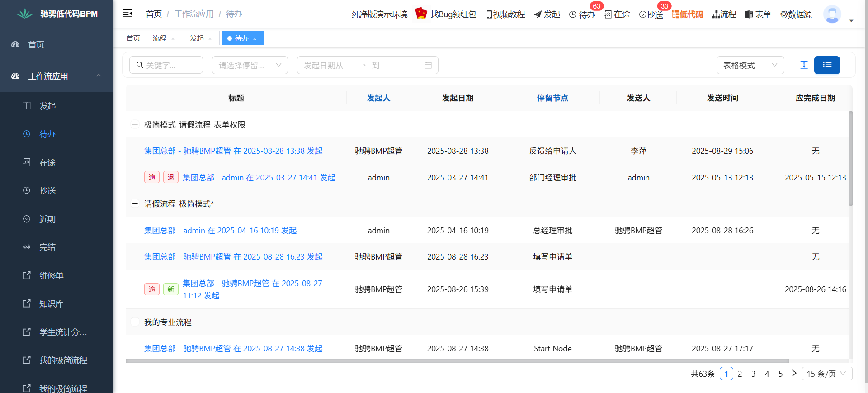The image size is (868, 393).
Task: Toggle the sidebar collapse hamburger icon
Action: [x=127, y=14]
